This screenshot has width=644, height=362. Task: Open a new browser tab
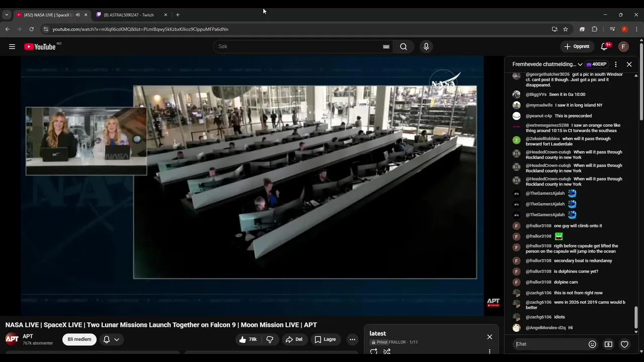click(178, 15)
